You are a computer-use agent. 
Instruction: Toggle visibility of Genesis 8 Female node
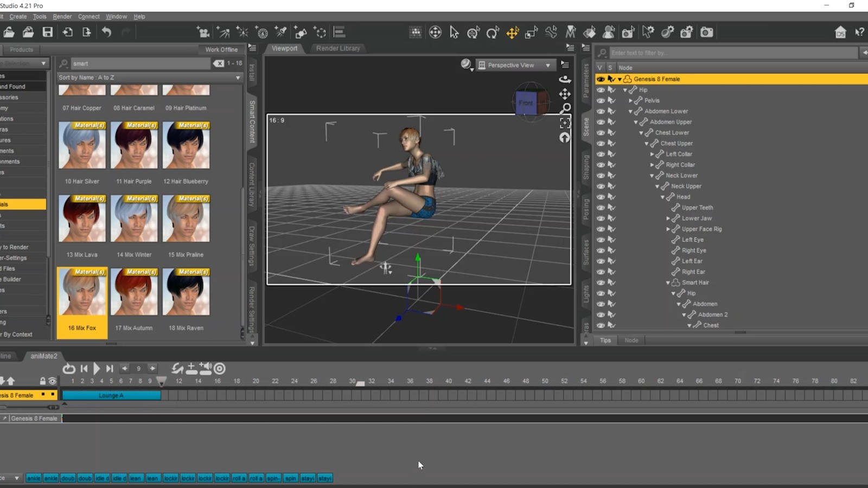pos(601,79)
